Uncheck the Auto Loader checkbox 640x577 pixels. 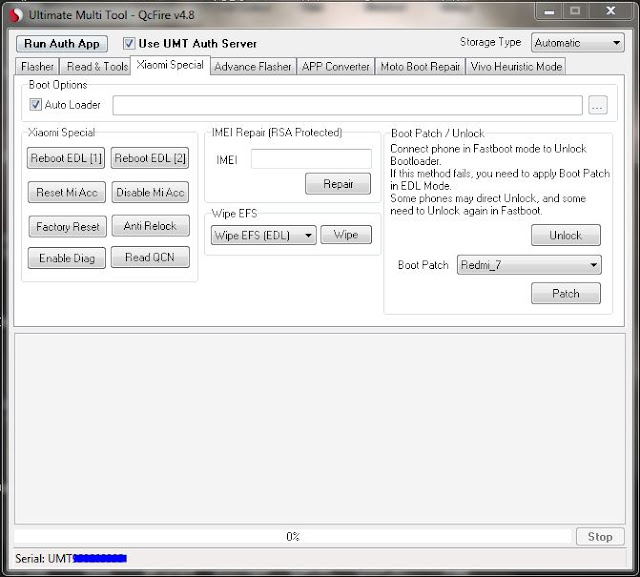[36, 104]
